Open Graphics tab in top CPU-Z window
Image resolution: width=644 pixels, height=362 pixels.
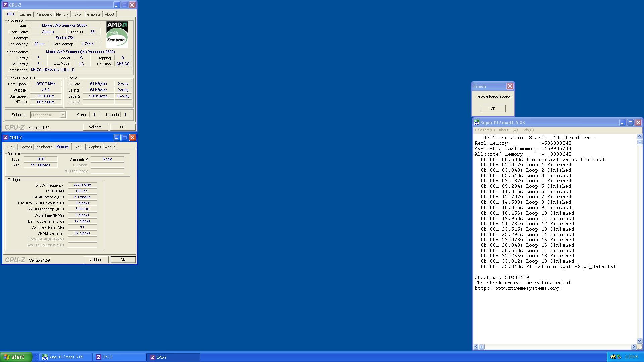pyautogui.click(x=94, y=14)
